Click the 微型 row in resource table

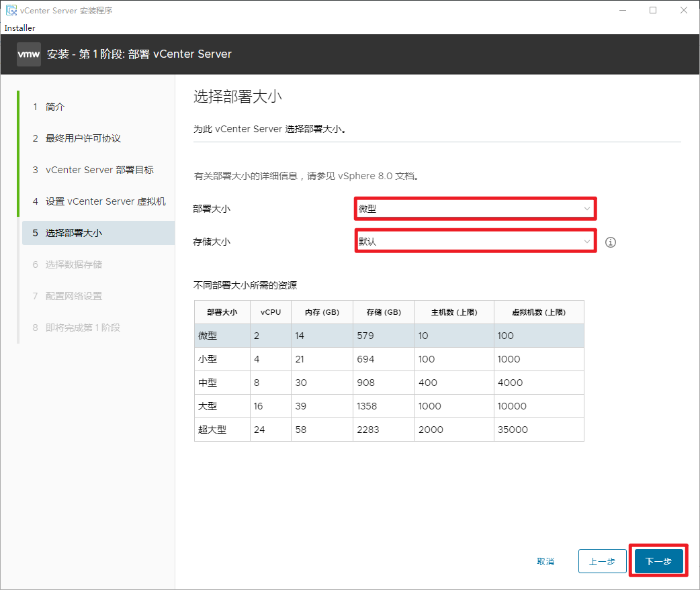pos(388,336)
